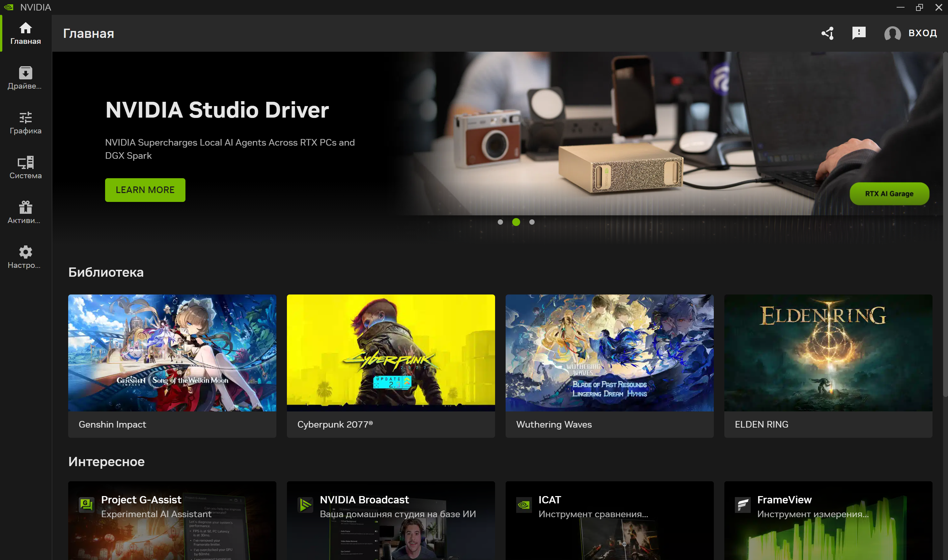Image resolution: width=948 pixels, height=560 pixels.
Task: Open the Wuthering Waves game thumbnail
Action: [x=610, y=353]
